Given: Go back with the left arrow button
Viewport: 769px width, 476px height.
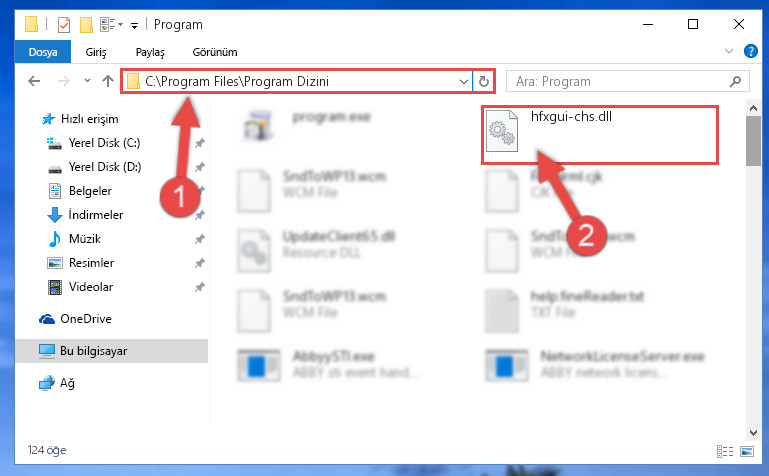Looking at the screenshot, I should click(34, 81).
